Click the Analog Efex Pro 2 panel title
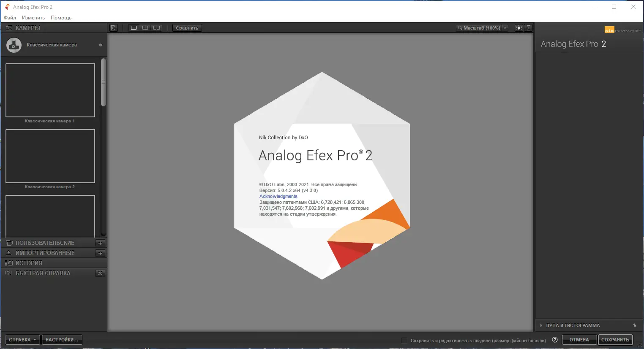Image resolution: width=644 pixels, height=349 pixels. 573,44
